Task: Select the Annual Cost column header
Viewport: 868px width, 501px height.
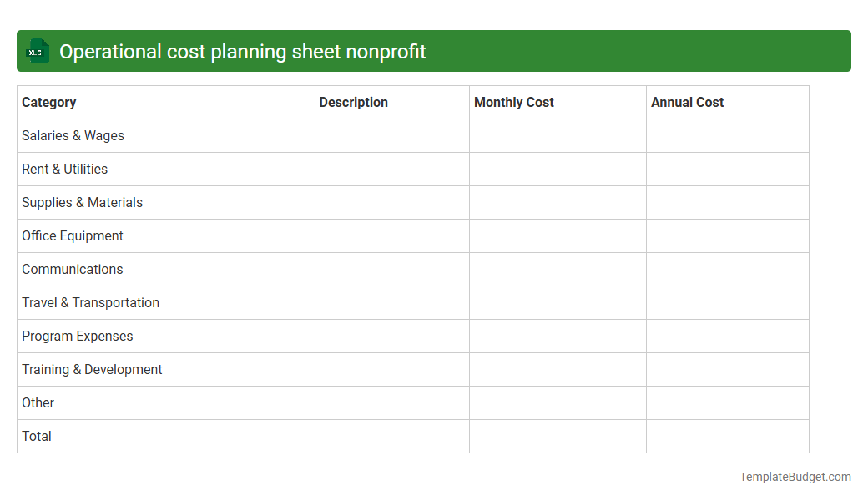Action: pyautogui.click(x=687, y=102)
